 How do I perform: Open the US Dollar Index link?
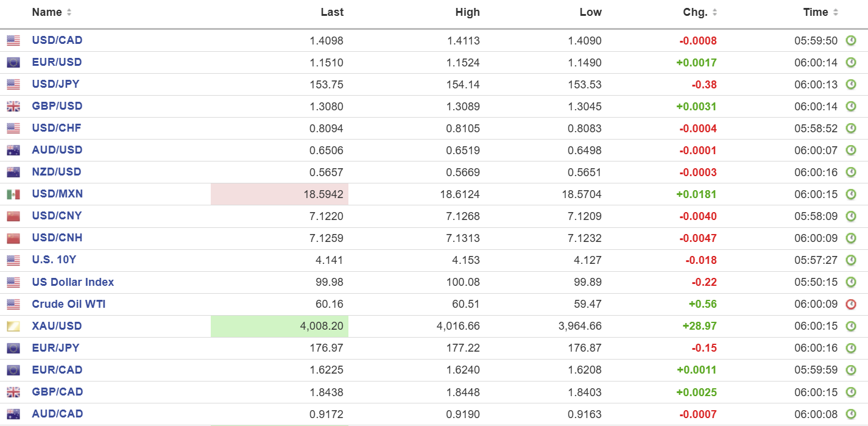pyautogui.click(x=73, y=282)
